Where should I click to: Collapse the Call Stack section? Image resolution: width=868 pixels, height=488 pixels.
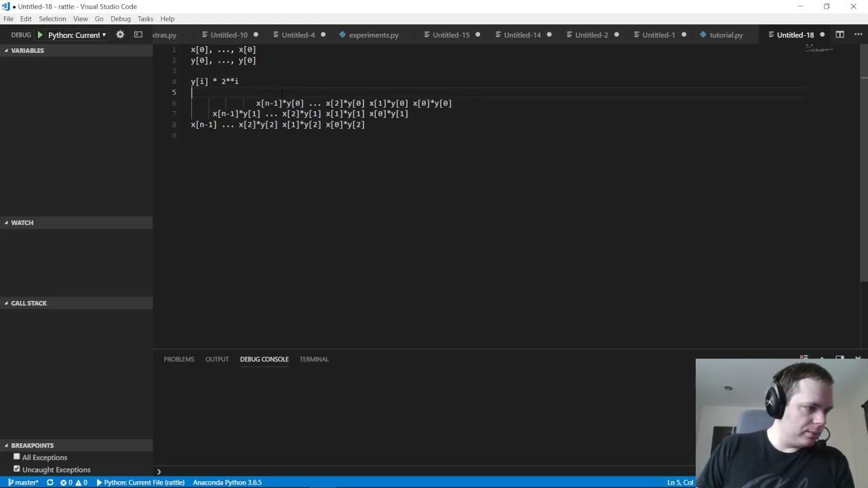(76, 303)
